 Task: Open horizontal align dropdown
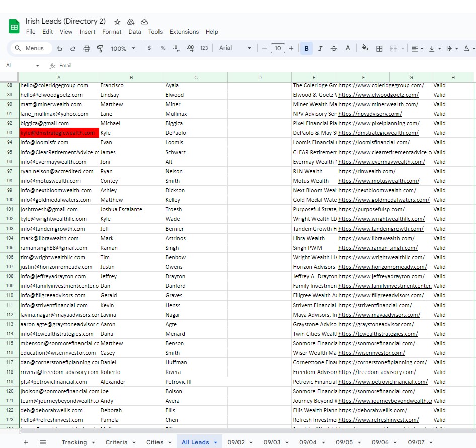click(x=418, y=49)
